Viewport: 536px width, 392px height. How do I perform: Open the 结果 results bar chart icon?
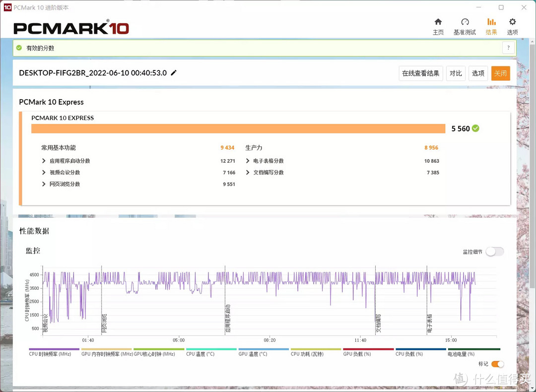click(x=491, y=22)
